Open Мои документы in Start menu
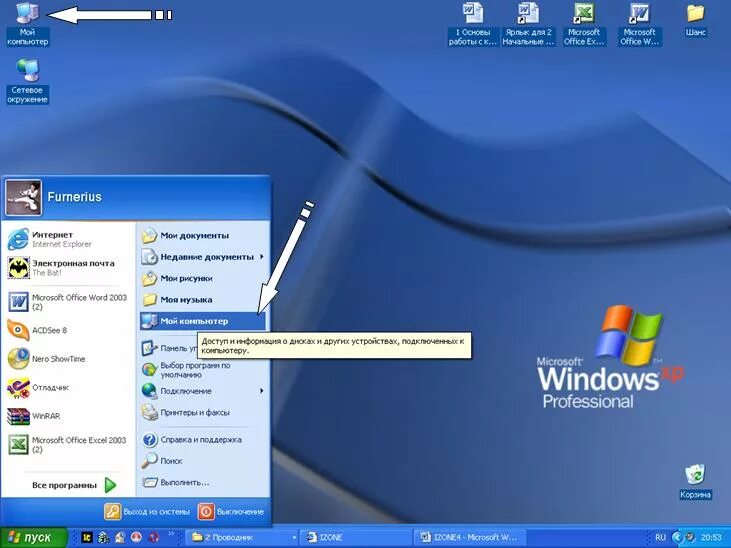Viewport: 731px width, 548px height. [x=203, y=236]
